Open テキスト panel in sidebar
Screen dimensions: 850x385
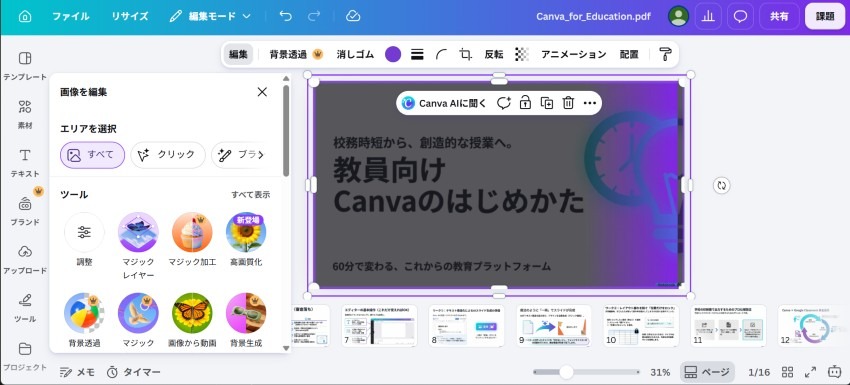[25, 163]
